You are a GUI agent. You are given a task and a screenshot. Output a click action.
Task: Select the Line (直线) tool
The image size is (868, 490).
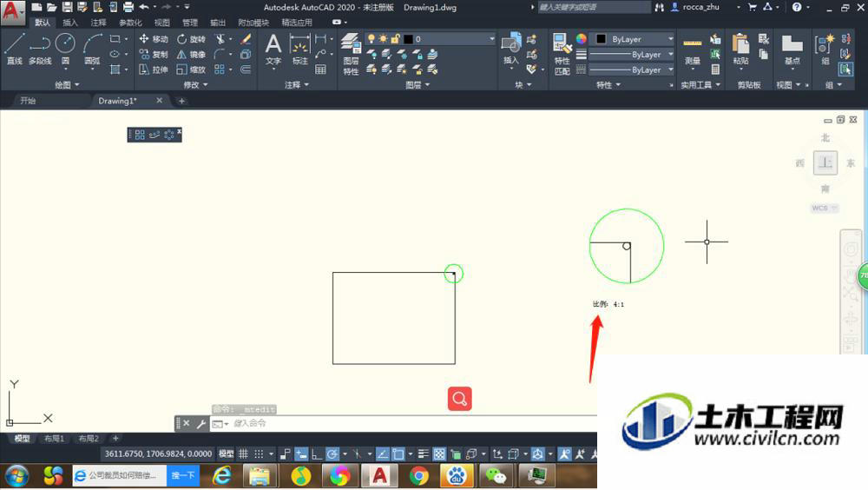[x=15, y=49]
